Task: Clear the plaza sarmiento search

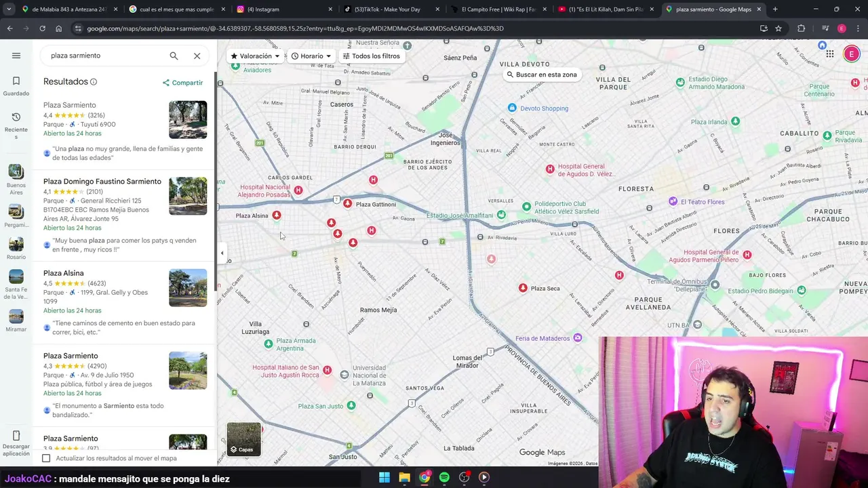Action: pos(197,56)
